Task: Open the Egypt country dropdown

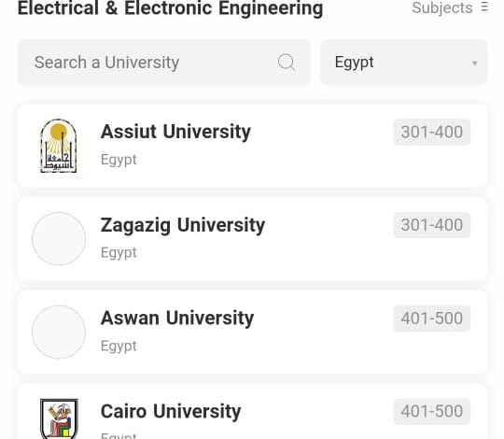Action: click(x=404, y=63)
